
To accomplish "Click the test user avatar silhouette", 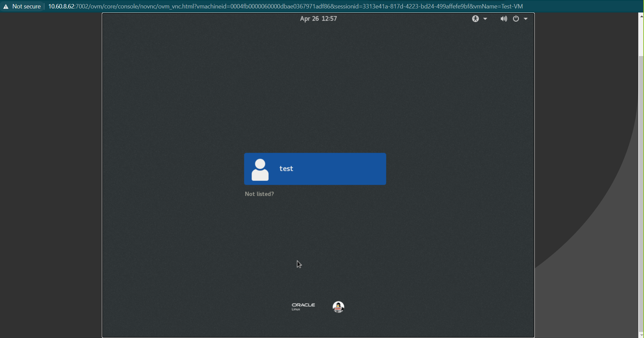I will point(260,170).
